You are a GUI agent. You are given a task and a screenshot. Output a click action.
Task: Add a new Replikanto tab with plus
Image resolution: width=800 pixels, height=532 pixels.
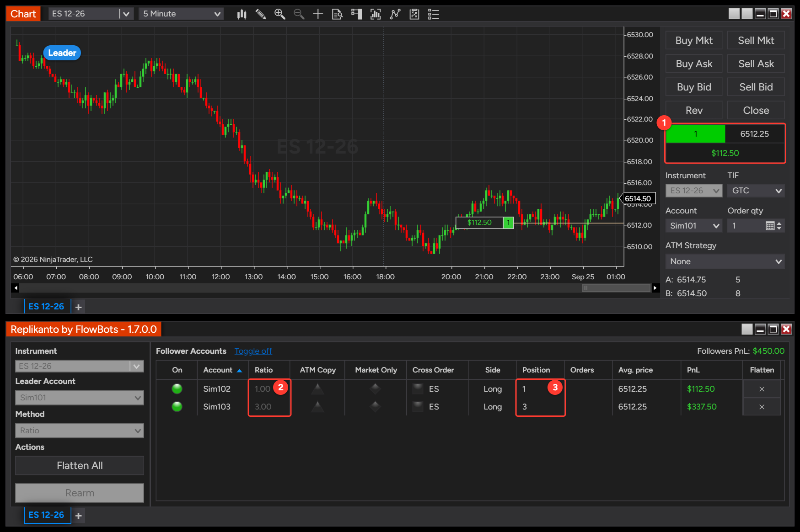coord(79,516)
